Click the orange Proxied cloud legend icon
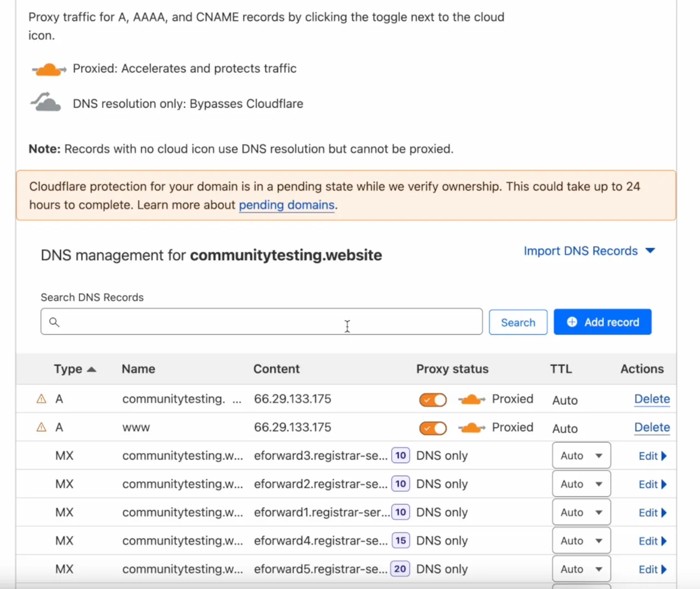Screen dimensions: 700x589 [x=49, y=69]
